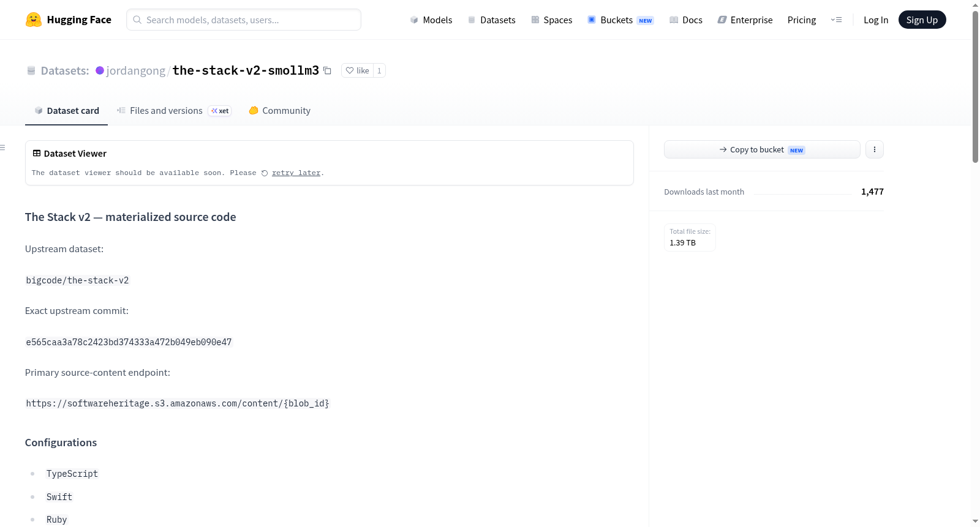Image resolution: width=980 pixels, height=527 pixels.
Task: Click the bigcode/the-stack-v2 code text
Action: click(x=77, y=280)
